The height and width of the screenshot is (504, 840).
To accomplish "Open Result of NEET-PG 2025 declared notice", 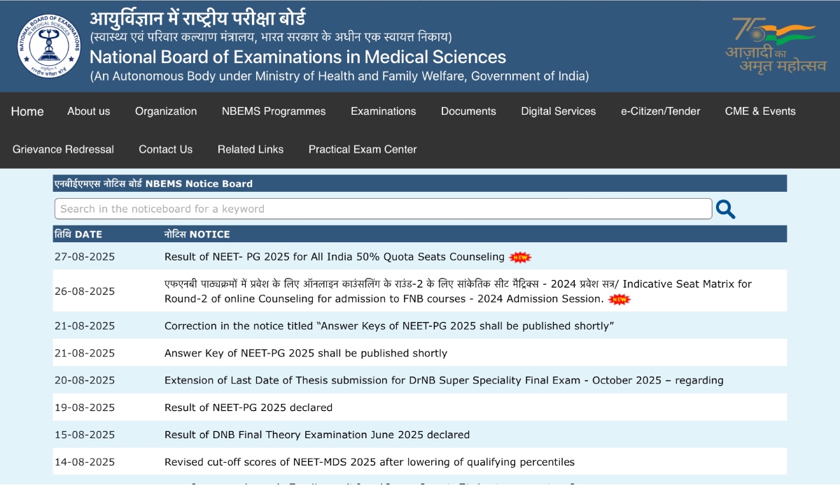I will pyautogui.click(x=248, y=407).
